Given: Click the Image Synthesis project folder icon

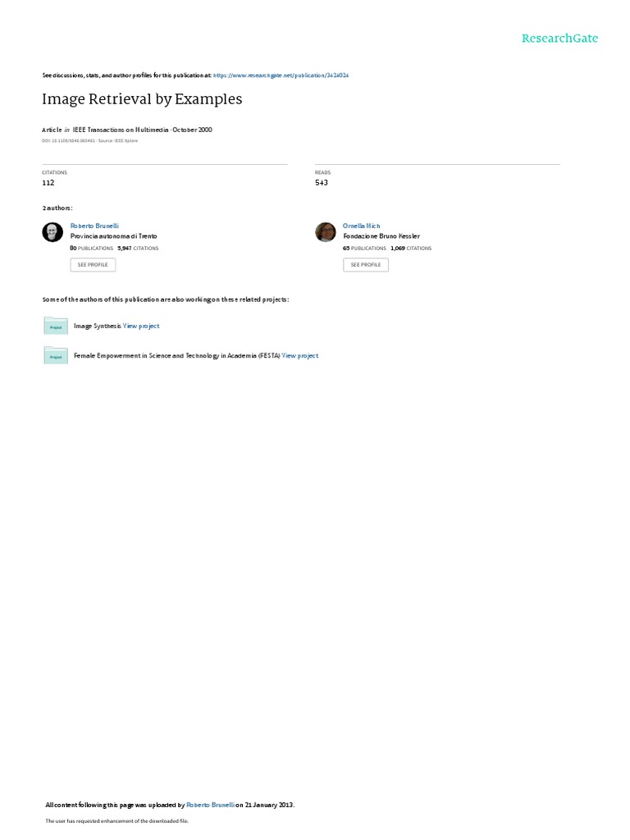Looking at the screenshot, I should coord(56,326).
